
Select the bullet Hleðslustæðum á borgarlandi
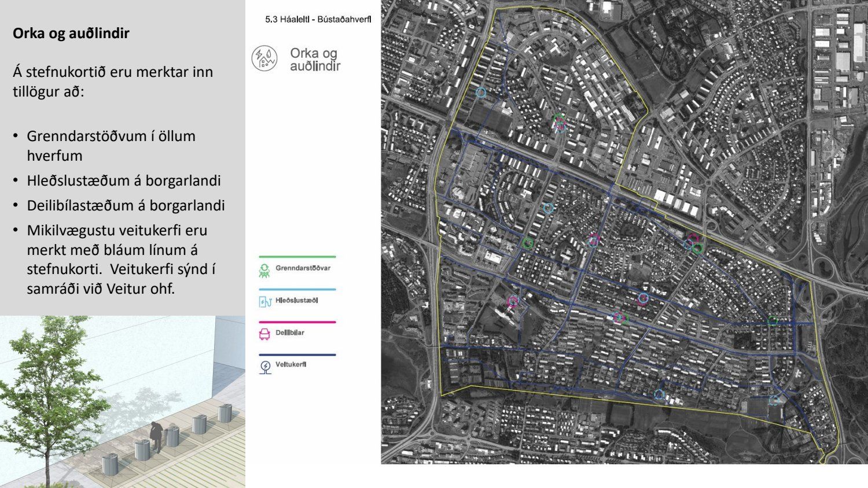click(124, 181)
